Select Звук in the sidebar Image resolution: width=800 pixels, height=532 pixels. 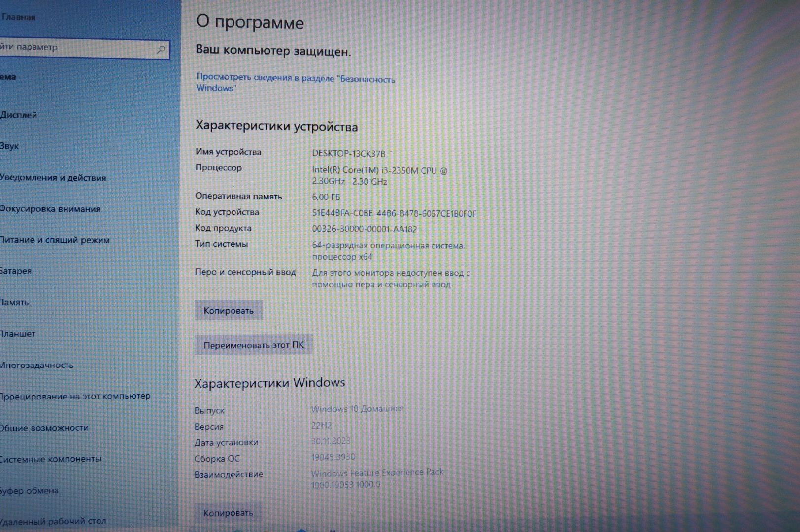10,146
